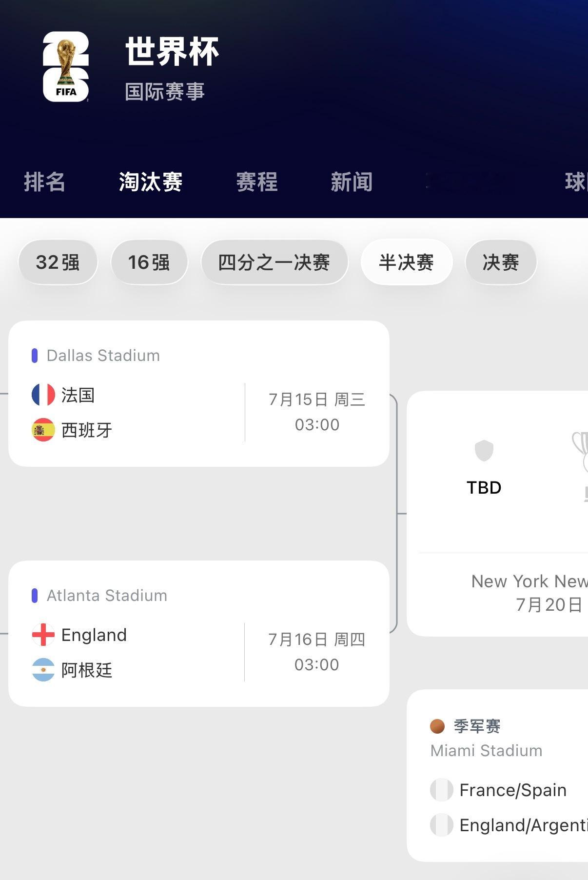
Task: Open the England vs Argentina match card
Action: (x=199, y=634)
